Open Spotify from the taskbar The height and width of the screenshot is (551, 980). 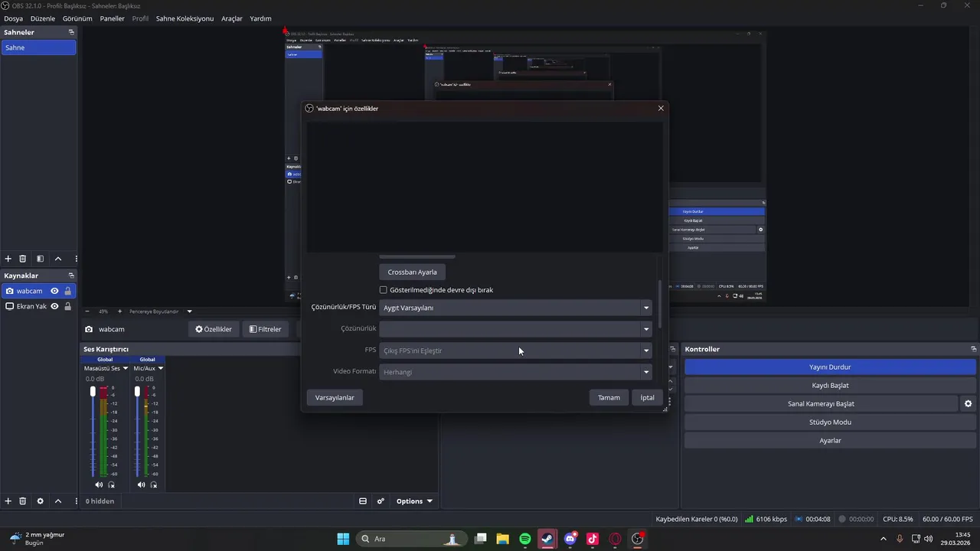[525, 539]
